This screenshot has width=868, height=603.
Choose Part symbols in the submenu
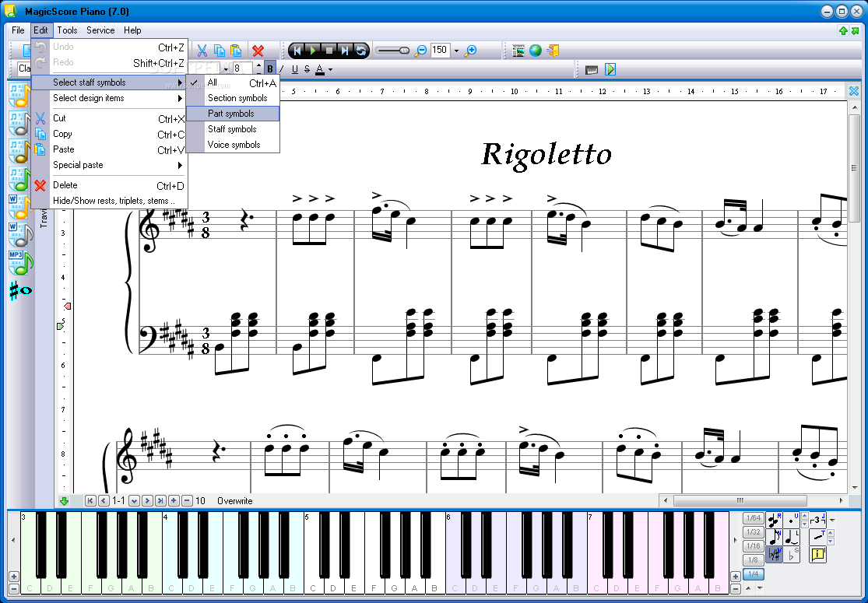pyautogui.click(x=233, y=114)
